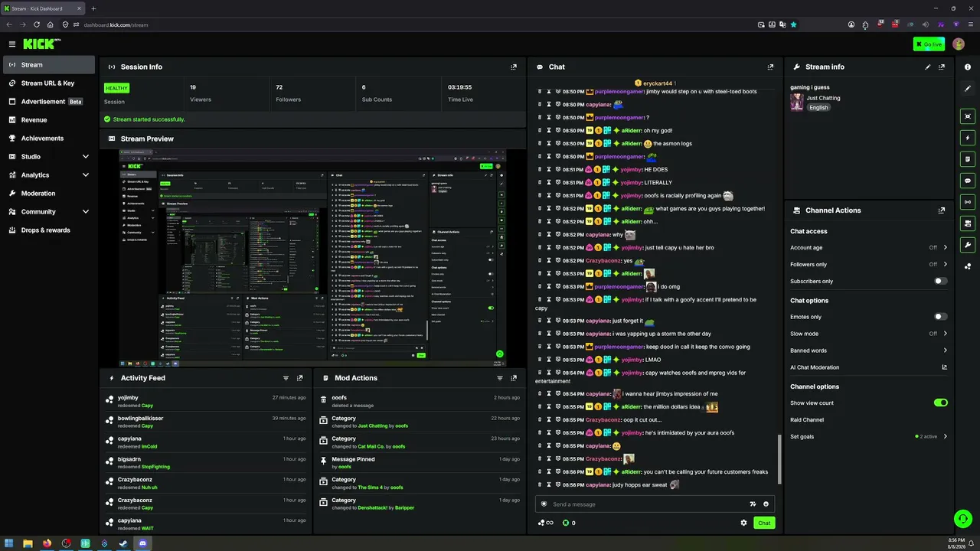
Task: Open info icon in right toolbar
Action: 968,67
